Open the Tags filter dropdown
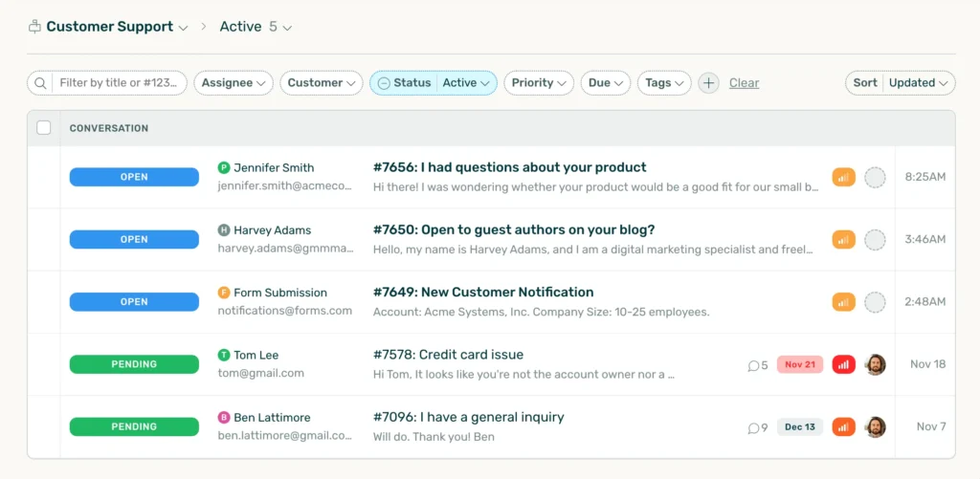Image resolution: width=980 pixels, height=479 pixels. pyautogui.click(x=664, y=83)
